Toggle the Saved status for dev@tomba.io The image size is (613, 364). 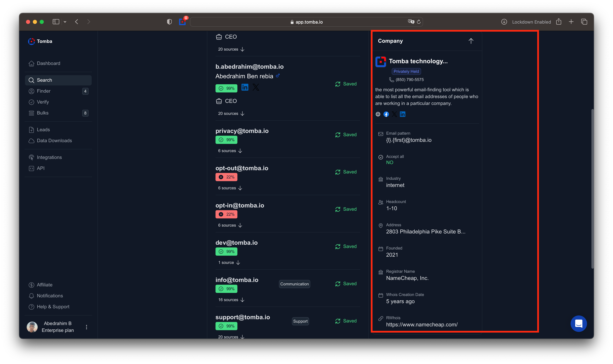pos(346,246)
